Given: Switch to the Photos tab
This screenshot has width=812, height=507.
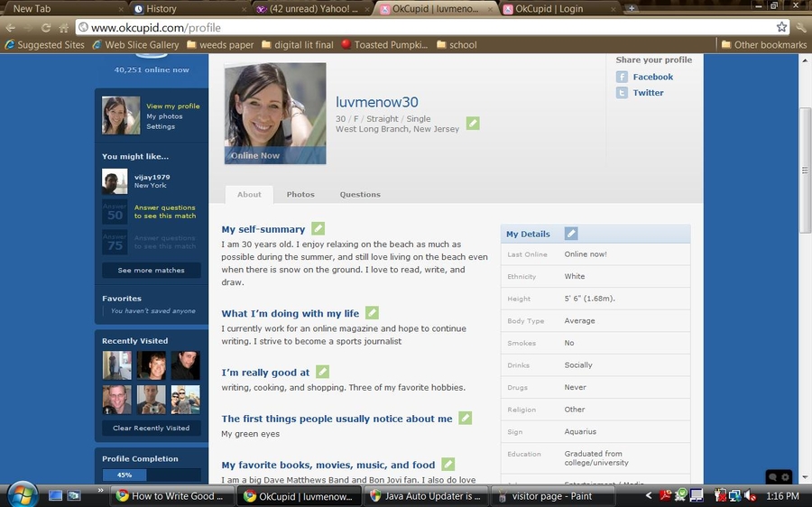Looking at the screenshot, I should pos(300,195).
